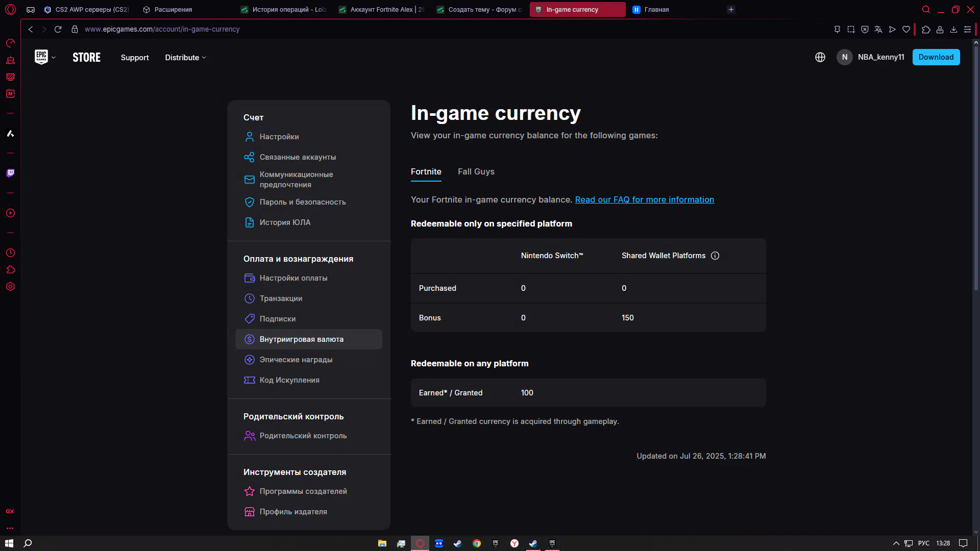Screen dimensions: 980x551
Task: Open a new browser tab
Action: (x=731, y=9)
